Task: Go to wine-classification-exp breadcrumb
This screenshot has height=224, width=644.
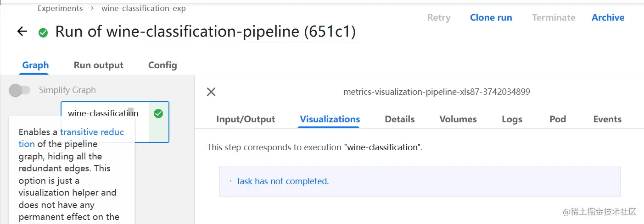Action: 143,8
